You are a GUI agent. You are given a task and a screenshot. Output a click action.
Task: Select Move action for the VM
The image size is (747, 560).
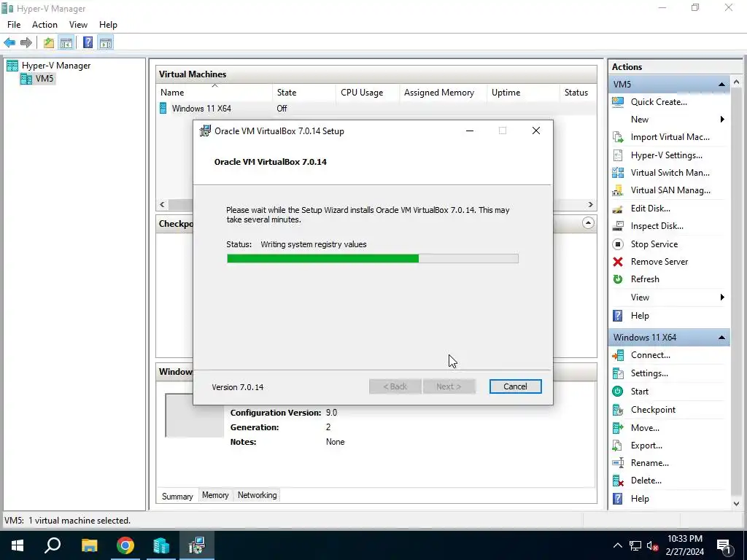point(645,428)
